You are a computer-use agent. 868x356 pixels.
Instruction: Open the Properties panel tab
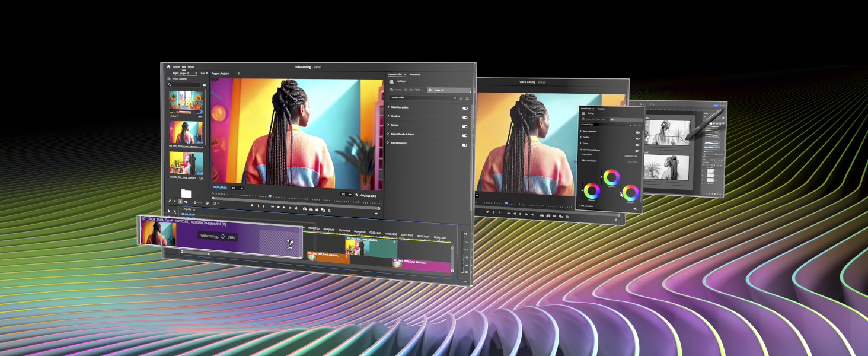click(x=415, y=75)
